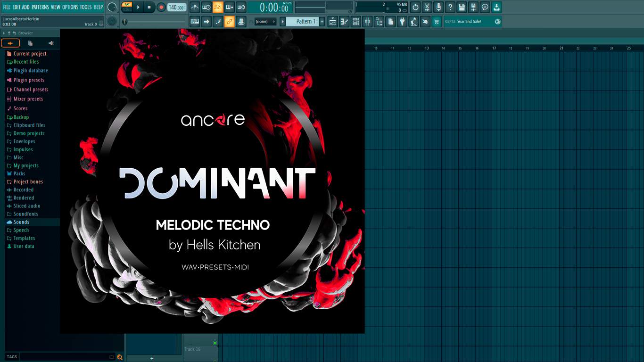
Task: Click the content library download icon
Action: click(x=496, y=7)
